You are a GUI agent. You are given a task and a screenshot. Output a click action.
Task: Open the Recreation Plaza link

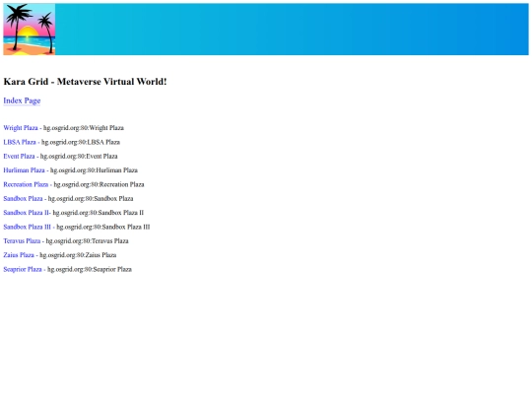click(26, 184)
